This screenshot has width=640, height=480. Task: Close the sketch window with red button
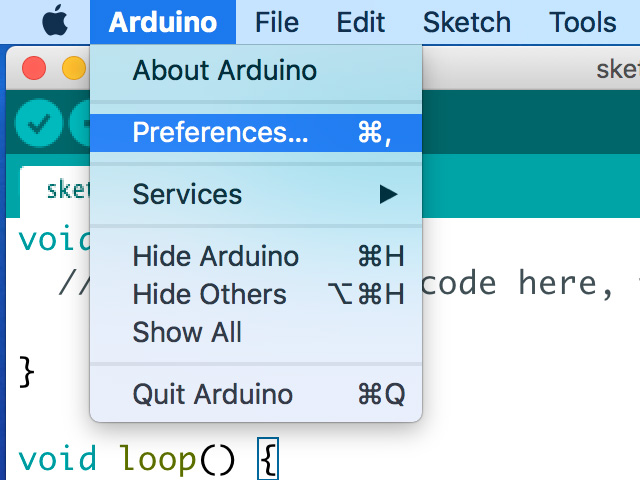click(34, 69)
